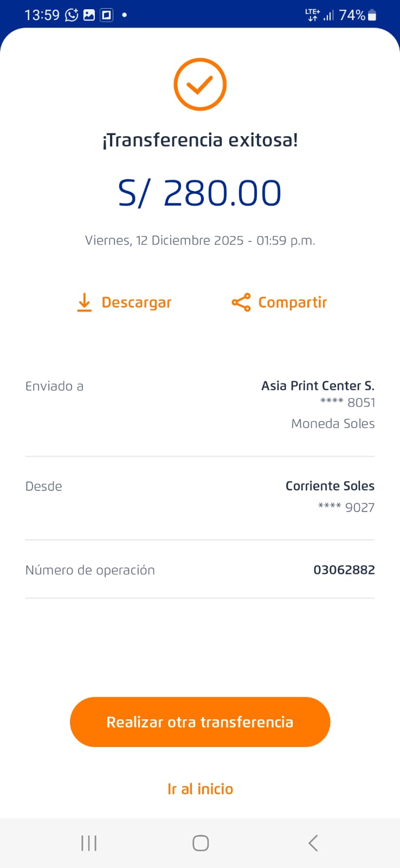Tap the operation number 03062882

(344, 570)
